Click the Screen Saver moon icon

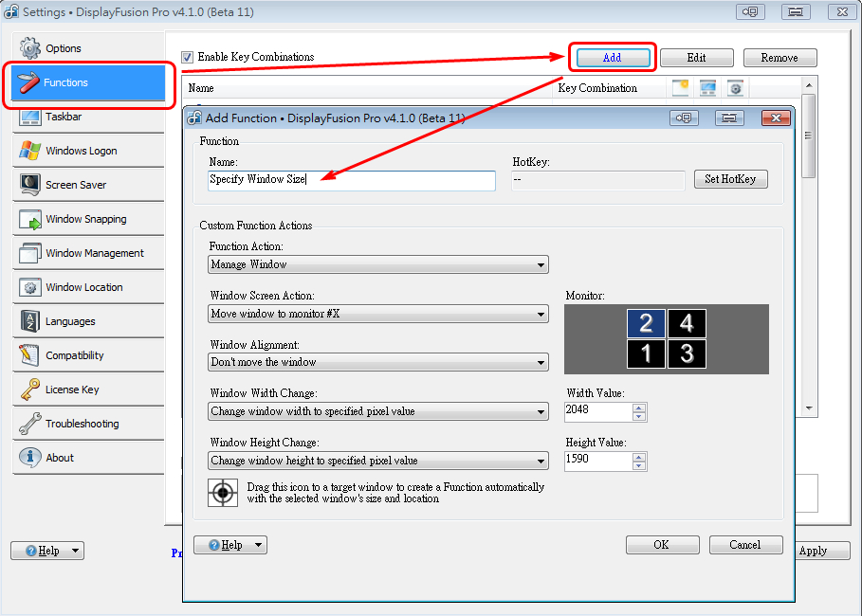tap(30, 185)
